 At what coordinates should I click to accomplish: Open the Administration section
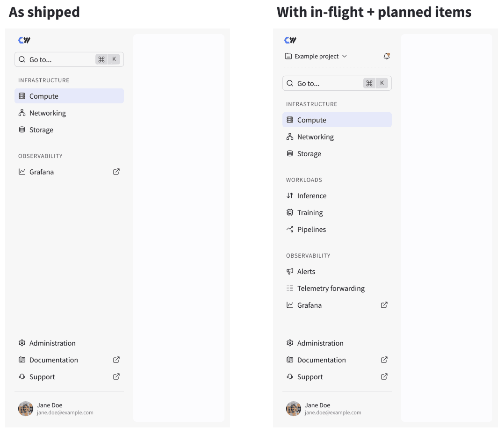tap(320, 343)
